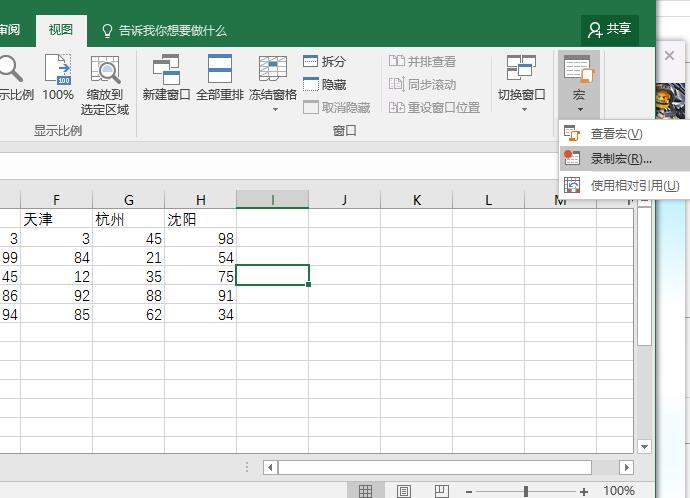Expand the Freeze Panes dropdown arrow
Screen dimensions: 690x498
tap(275, 109)
